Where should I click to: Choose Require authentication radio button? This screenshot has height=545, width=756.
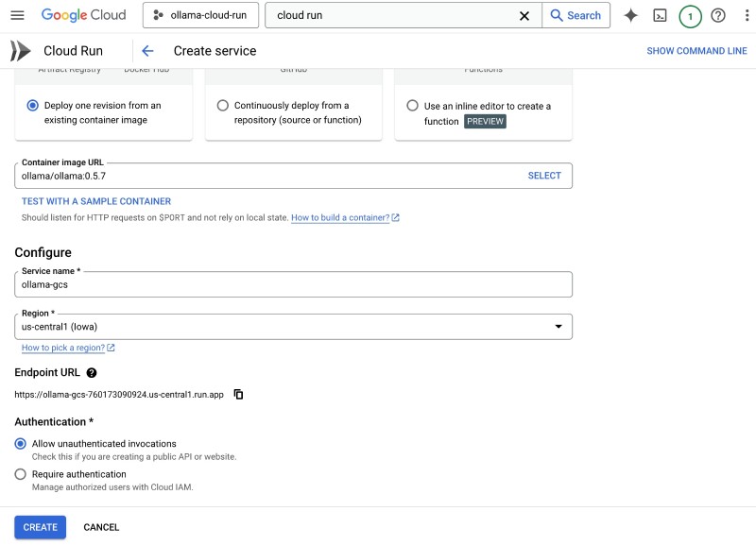21,474
